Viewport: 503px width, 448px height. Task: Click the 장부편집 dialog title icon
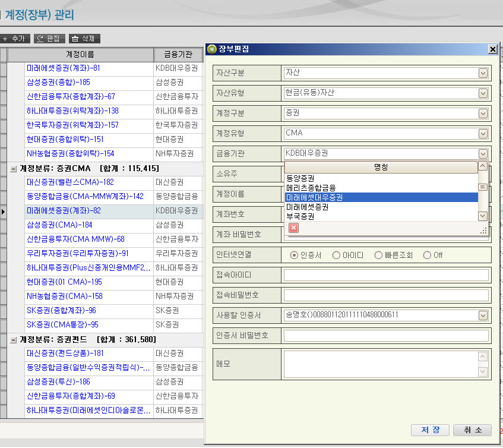[212, 49]
